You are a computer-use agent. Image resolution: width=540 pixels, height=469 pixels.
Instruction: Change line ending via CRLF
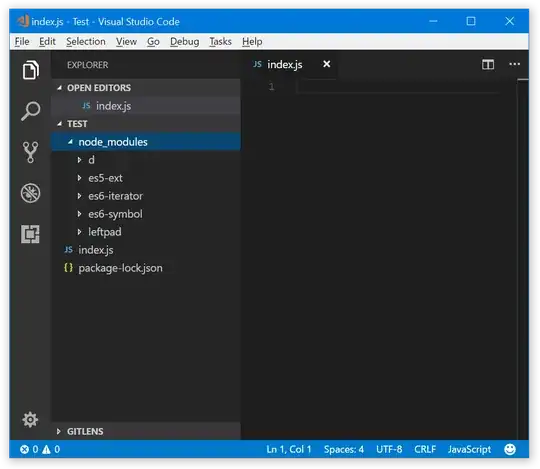point(425,449)
